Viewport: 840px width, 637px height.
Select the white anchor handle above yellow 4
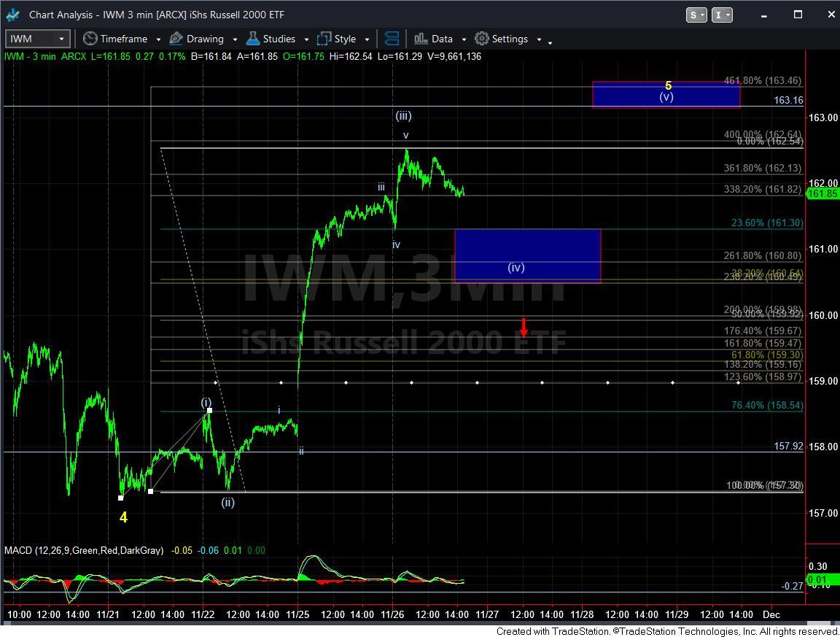[x=120, y=498]
